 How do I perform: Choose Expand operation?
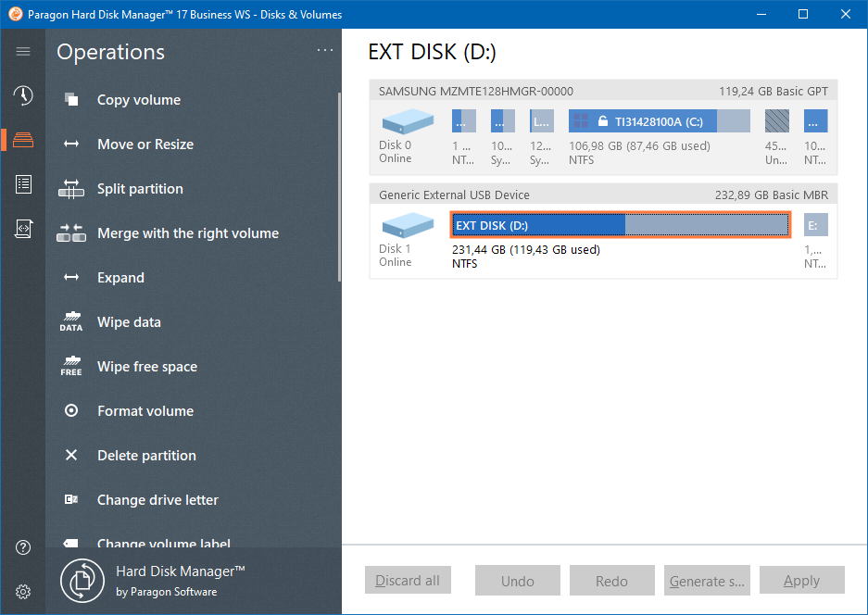[120, 277]
